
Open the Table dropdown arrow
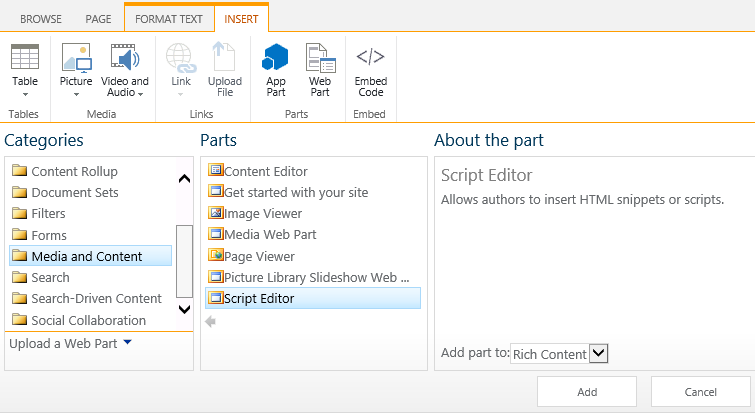(25, 95)
